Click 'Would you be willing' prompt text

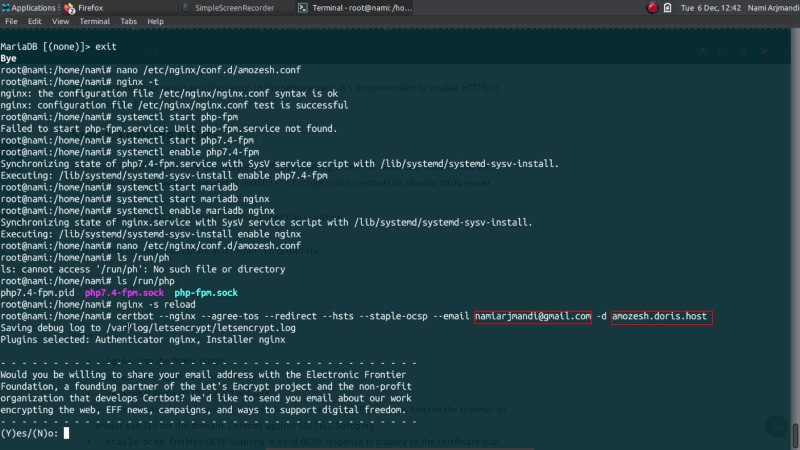(x=203, y=375)
